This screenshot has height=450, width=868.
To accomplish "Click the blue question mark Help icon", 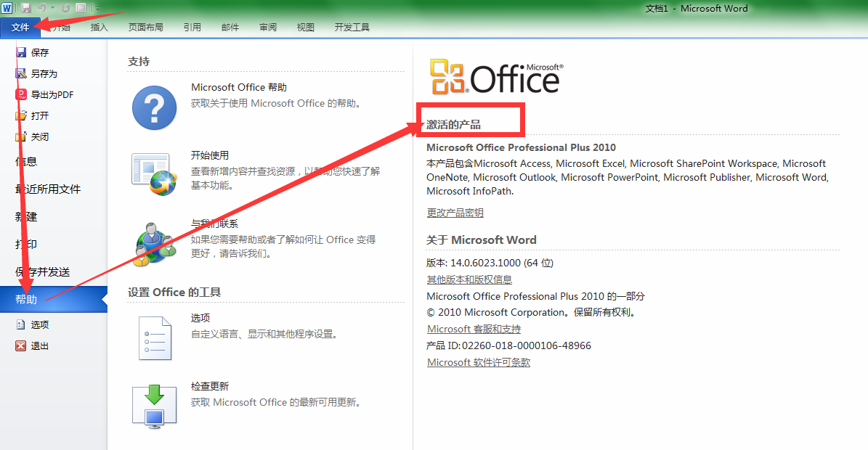I will [x=155, y=107].
